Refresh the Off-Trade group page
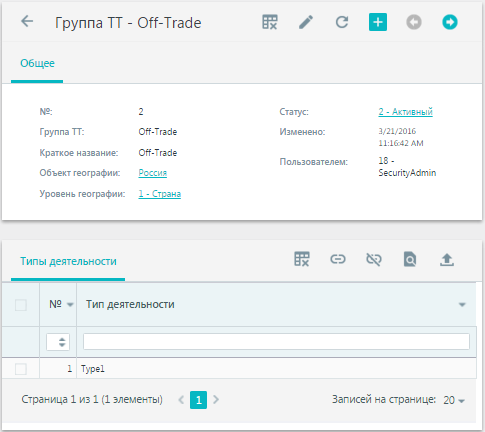The width and height of the screenshot is (485, 432). click(342, 22)
